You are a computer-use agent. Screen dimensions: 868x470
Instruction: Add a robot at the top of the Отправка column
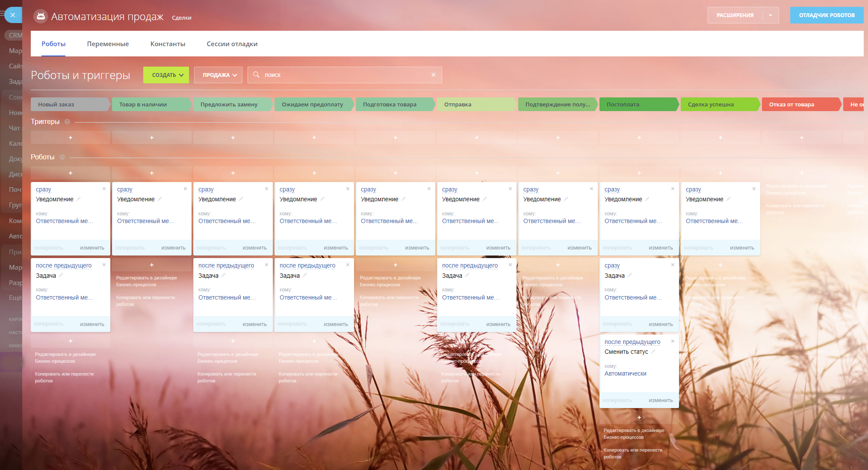pos(477,173)
